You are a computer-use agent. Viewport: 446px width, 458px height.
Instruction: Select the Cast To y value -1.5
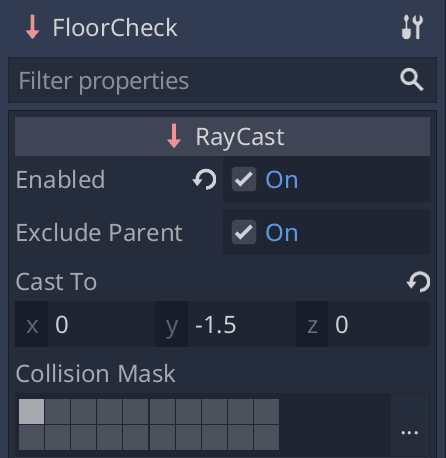tap(242, 324)
